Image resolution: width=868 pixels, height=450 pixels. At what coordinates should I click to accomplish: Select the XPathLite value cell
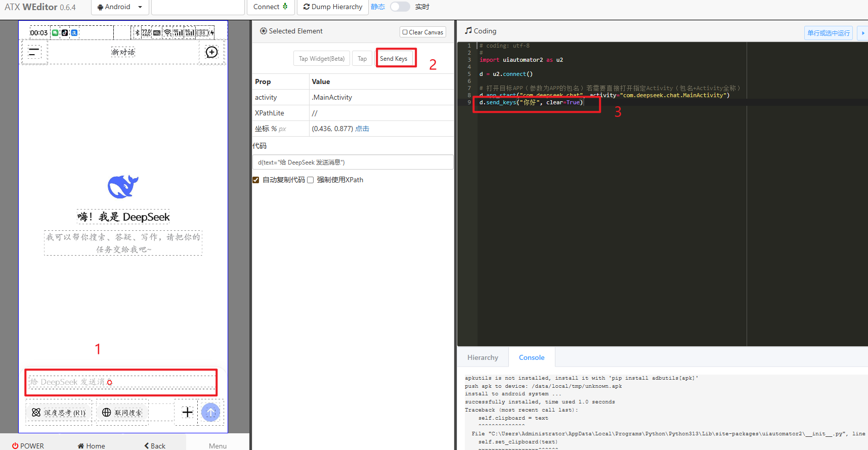(x=381, y=113)
